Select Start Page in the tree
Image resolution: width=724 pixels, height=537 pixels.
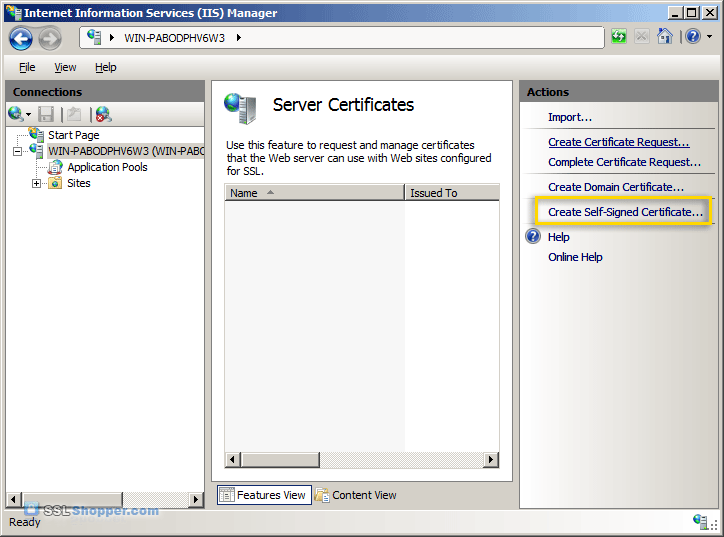coord(73,135)
